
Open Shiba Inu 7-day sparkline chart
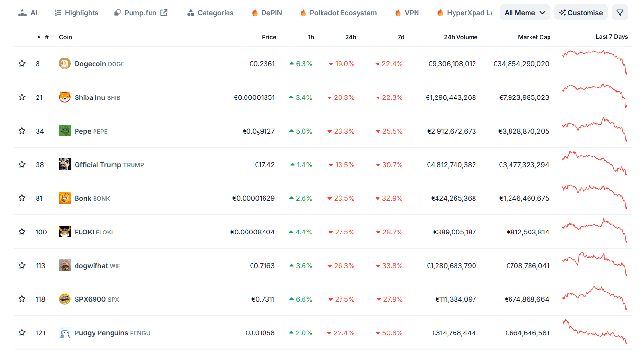click(594, 96)
